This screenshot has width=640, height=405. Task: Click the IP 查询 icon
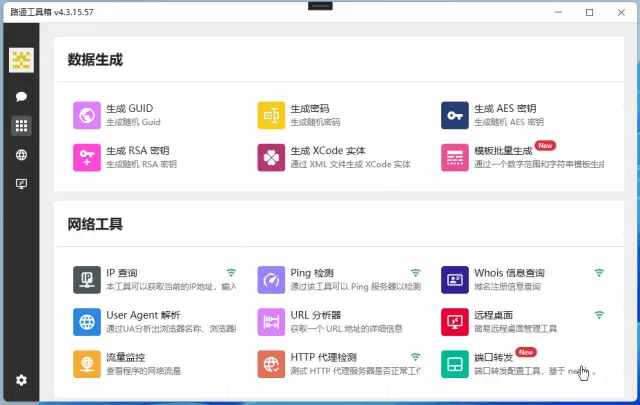point(87,280)
